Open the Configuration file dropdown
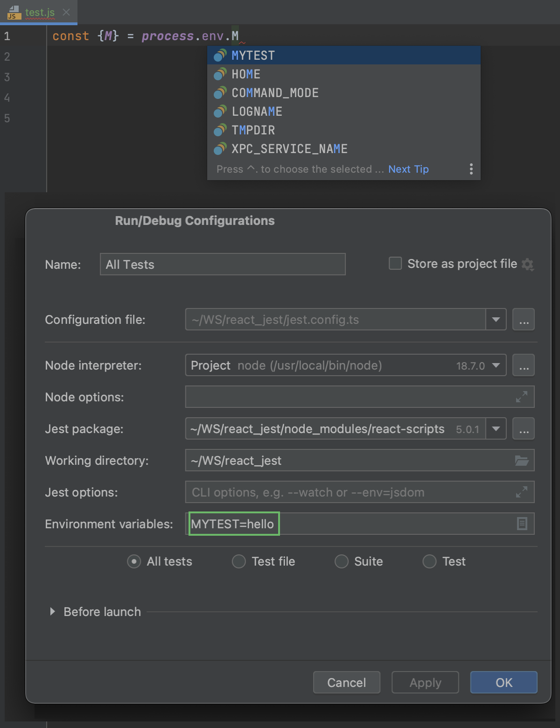The image size is (560, 728). tap(496, 319)
